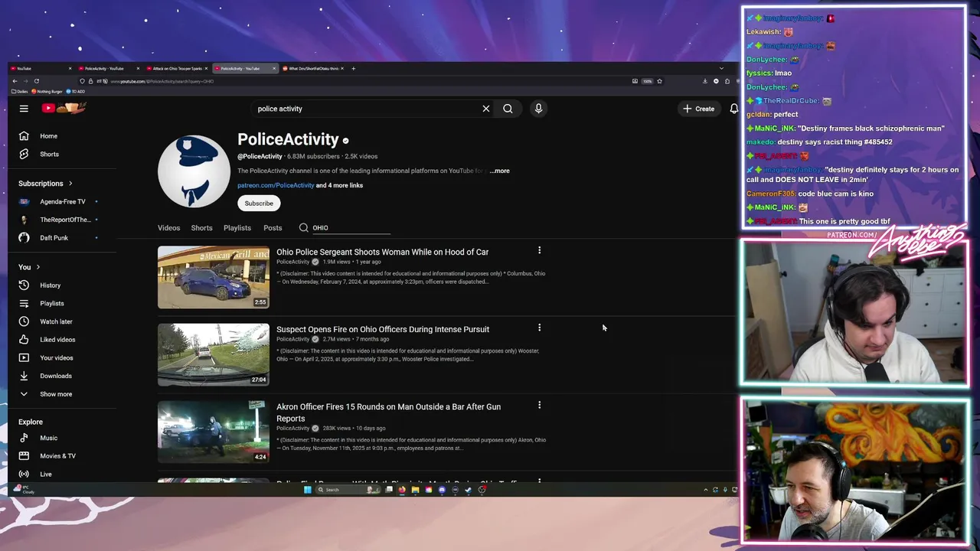This screenshot has width=980, height=551.
Task: Switch to first YouTube browser tab
Action: [x=40, y=68]
